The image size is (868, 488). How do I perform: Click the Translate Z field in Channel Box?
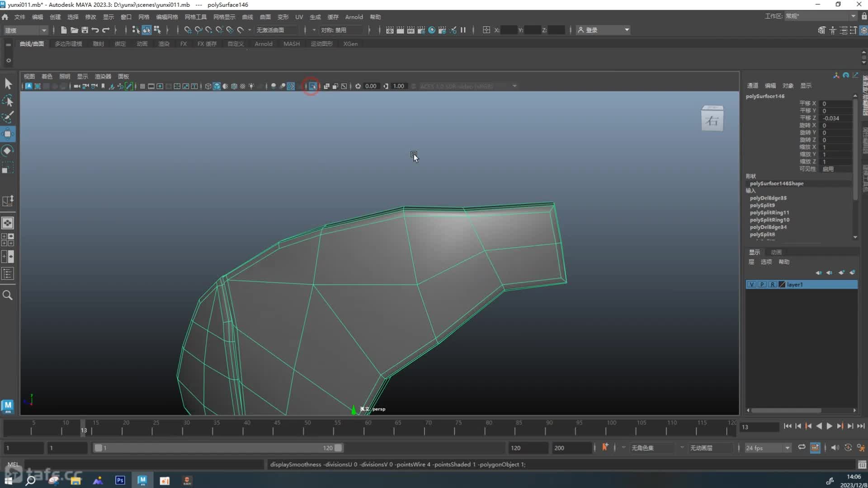pos(836,118)
